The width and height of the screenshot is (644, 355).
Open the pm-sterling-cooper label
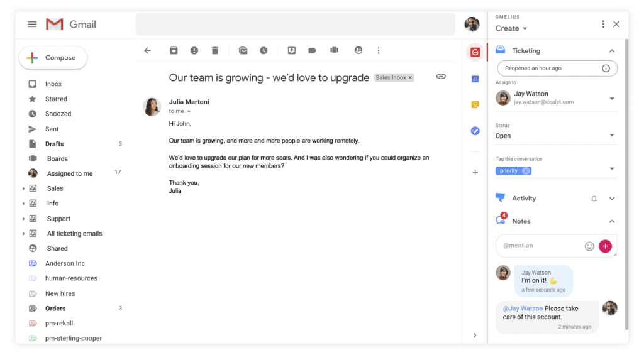[x=74, y=338]
